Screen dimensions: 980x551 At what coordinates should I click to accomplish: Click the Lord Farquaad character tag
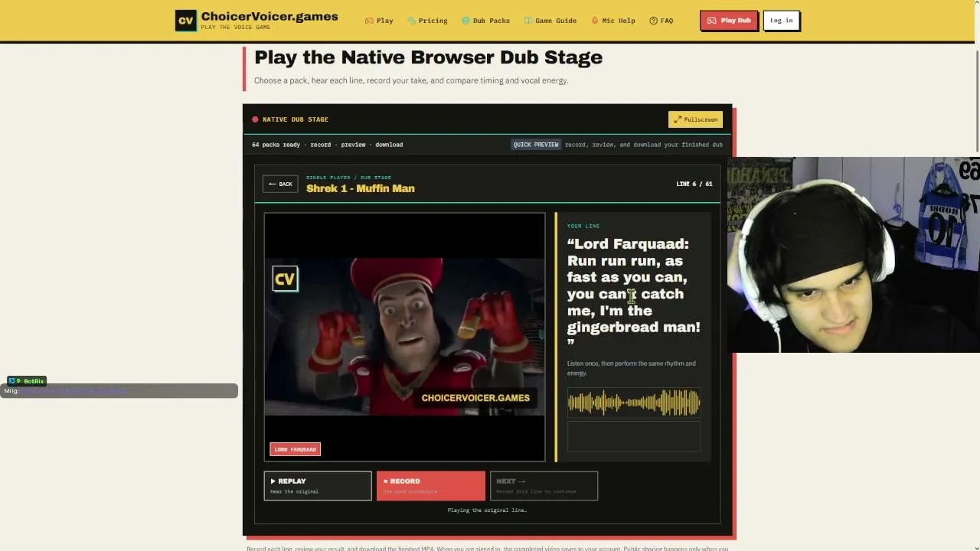pyautogui.click(x=295, y=449)
